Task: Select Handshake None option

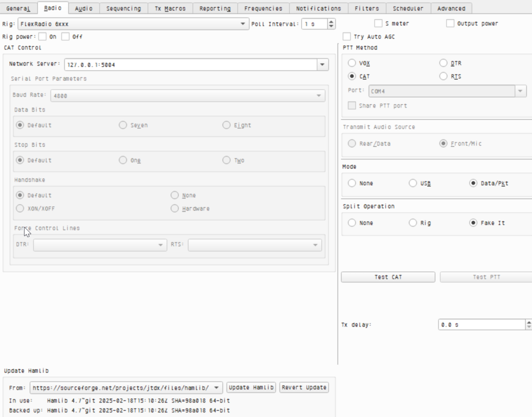Action: coord(174,195)
